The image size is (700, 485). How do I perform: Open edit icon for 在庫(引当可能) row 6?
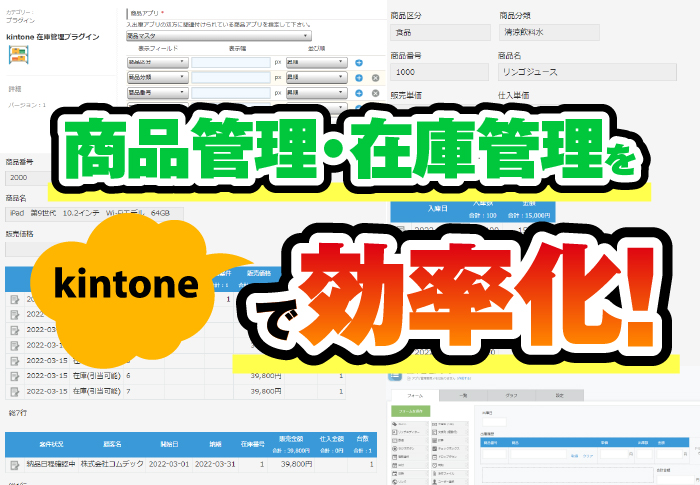15,376
